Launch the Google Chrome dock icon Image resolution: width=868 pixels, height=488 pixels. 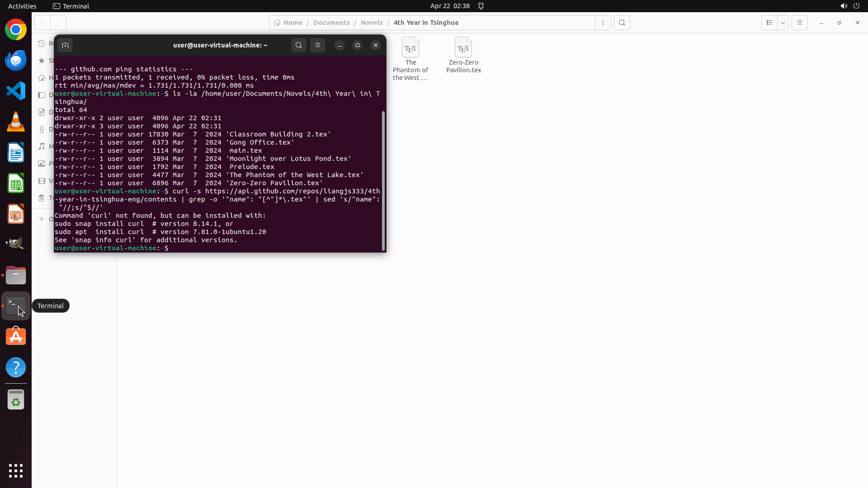(16, 30)
